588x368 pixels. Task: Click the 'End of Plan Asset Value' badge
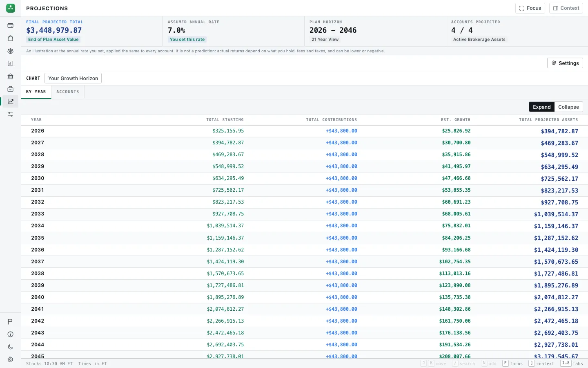coord(53,40)
